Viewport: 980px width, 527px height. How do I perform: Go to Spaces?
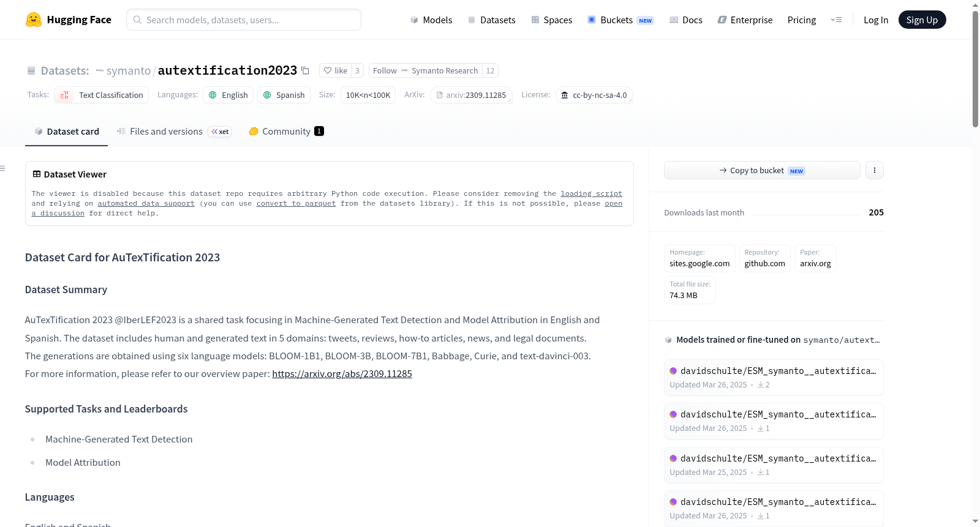[x=552, y=20]
